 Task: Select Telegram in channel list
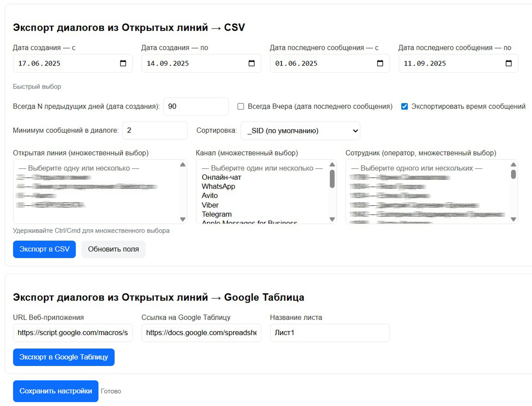pyautogui.click(x=217, y=214)
